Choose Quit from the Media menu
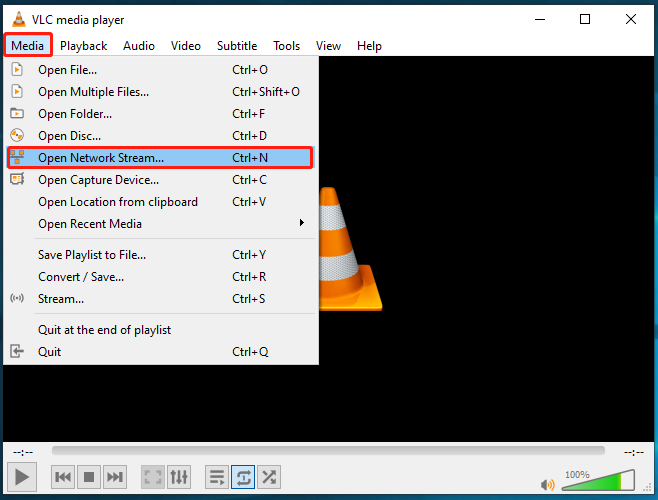Screen dimensions: 658x500 point(161,352)
